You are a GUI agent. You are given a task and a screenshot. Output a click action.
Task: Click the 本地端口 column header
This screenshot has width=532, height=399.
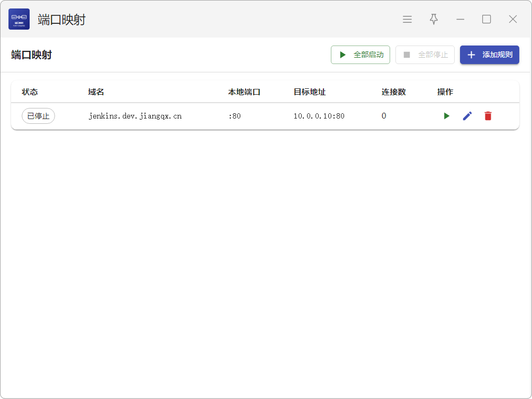pyautogui.click(x=244, y=92)
